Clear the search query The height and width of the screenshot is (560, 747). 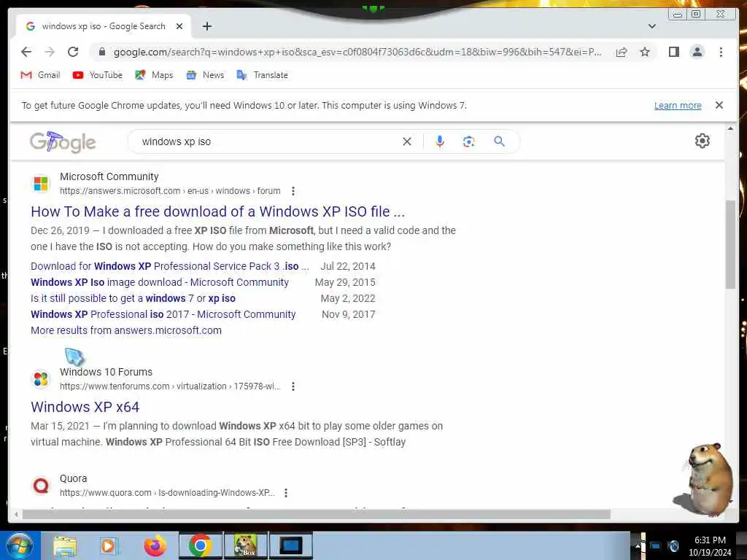tap(407, 141)
